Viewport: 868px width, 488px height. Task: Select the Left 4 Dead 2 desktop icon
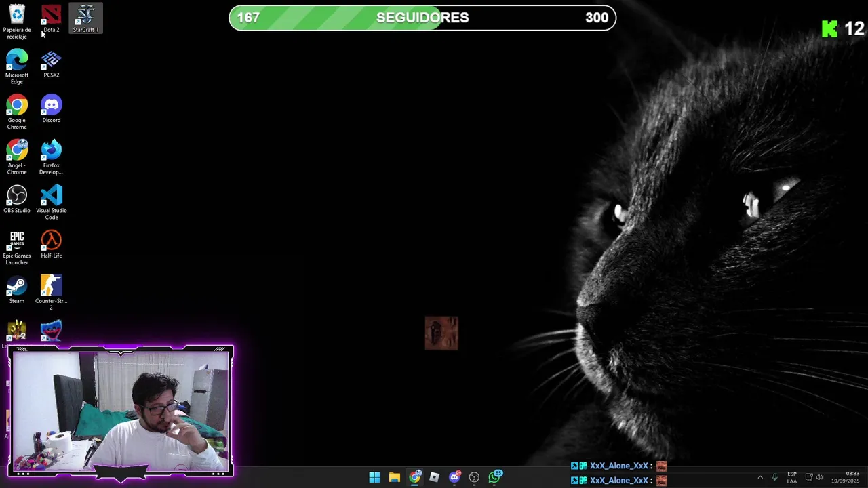tap(17, 331)
